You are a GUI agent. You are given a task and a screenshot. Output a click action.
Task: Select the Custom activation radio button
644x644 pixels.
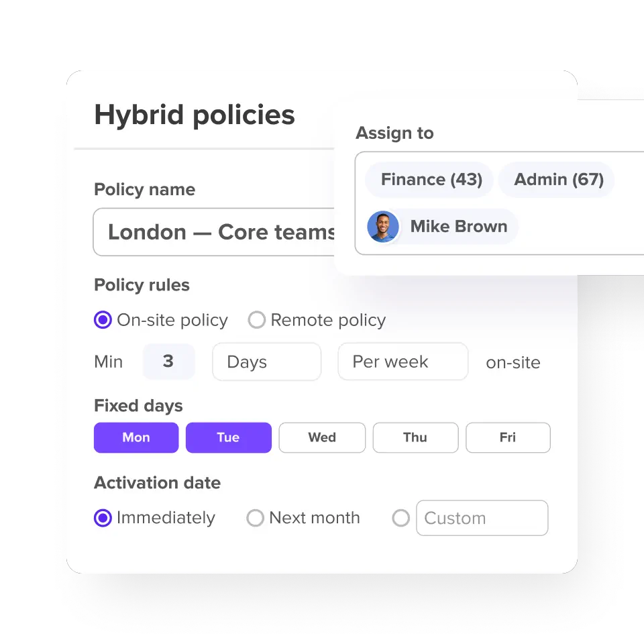(401, 518)
